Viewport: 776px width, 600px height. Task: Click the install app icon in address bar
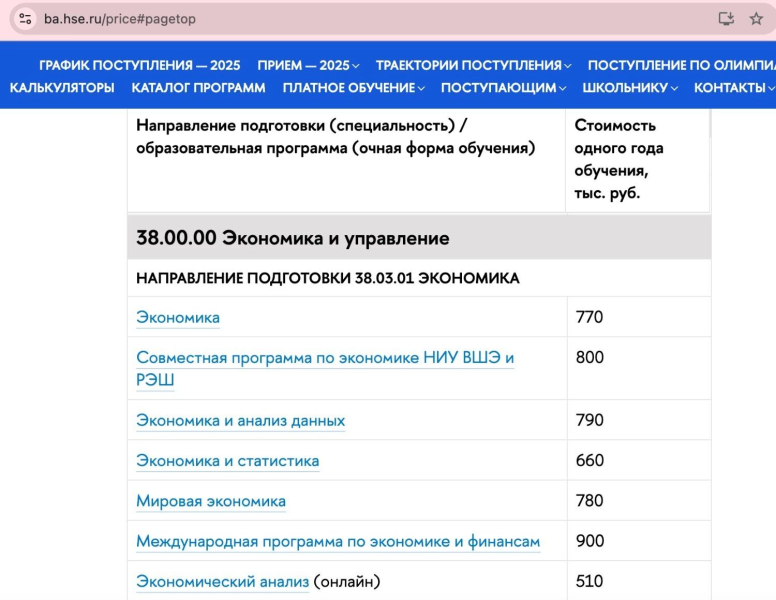726,18
